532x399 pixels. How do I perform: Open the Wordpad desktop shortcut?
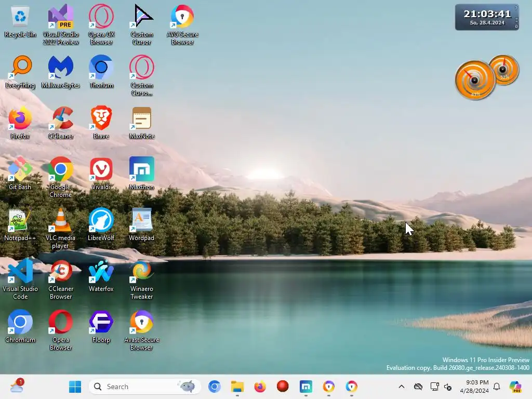tap(142, 224)
